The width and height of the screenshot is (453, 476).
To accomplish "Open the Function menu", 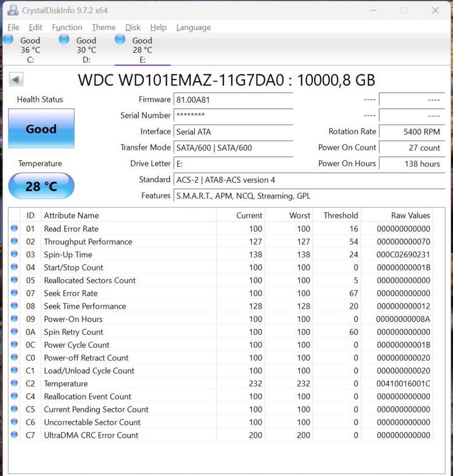I will click(x=67, y=27).
